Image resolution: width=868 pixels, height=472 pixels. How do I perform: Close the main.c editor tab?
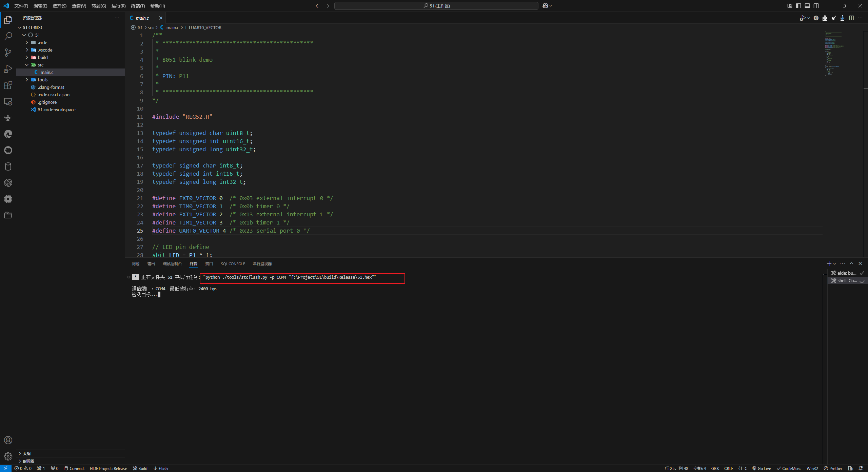point(161,18)
